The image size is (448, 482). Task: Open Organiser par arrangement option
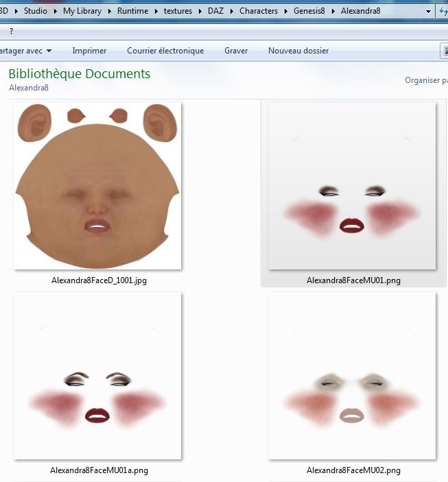tap(426, 80)
